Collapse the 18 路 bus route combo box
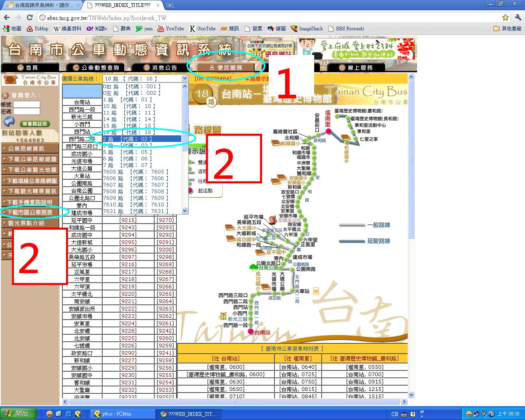The image size is (525, 420). pos(184,79)
